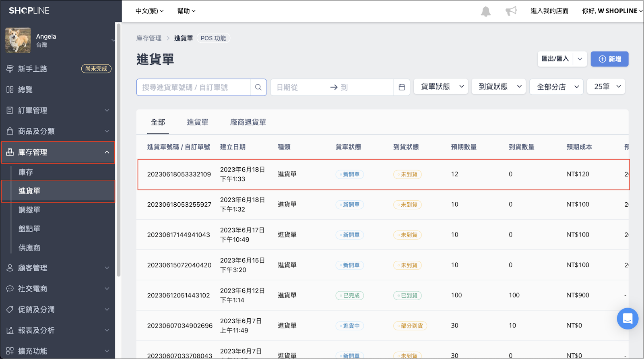
Task: Click the 社交電商 chat icon
Action: tap(10, 288)
